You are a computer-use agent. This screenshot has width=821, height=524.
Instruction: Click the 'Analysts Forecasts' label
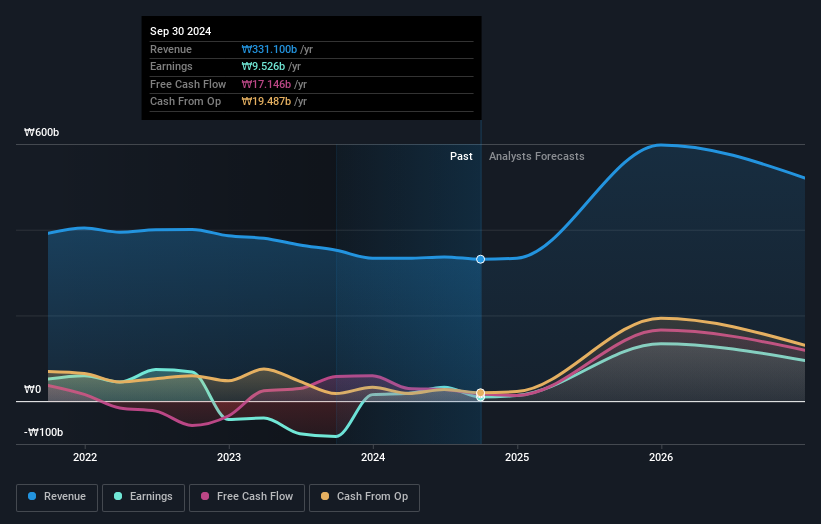[x=537, y=156]
